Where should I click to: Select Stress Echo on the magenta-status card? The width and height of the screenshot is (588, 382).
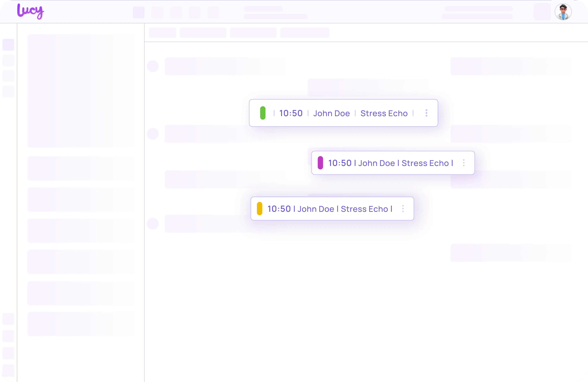pos(425,163)
